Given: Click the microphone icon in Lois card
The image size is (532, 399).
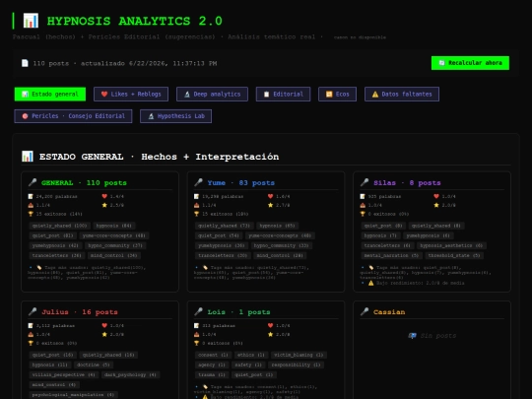Looking at the screenshot, I should tap(198, 311).
